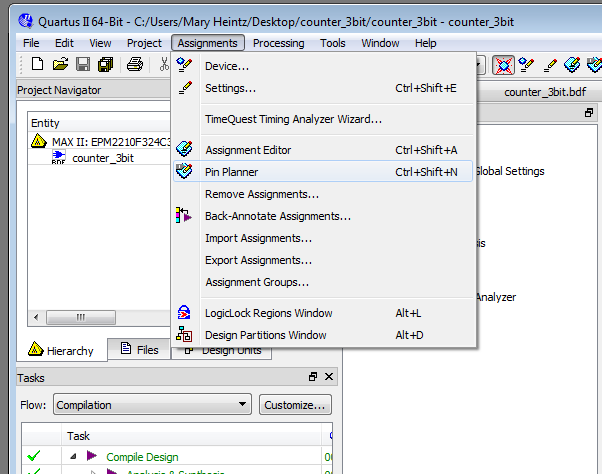The image size is (602, 474).
Task: Click Assignment Editor icon in right toolbar
Action: [x=572, y=65]
